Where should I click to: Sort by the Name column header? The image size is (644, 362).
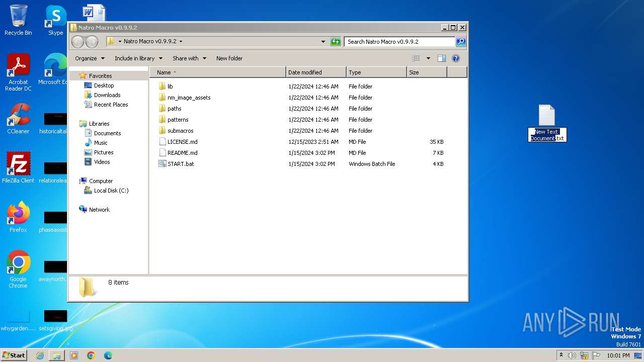point(218,72)
